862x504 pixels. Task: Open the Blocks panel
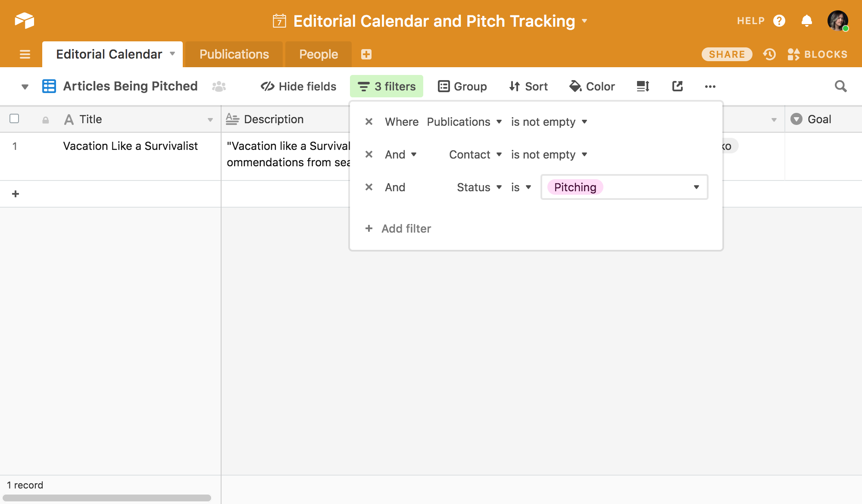[x=817, y=54]
